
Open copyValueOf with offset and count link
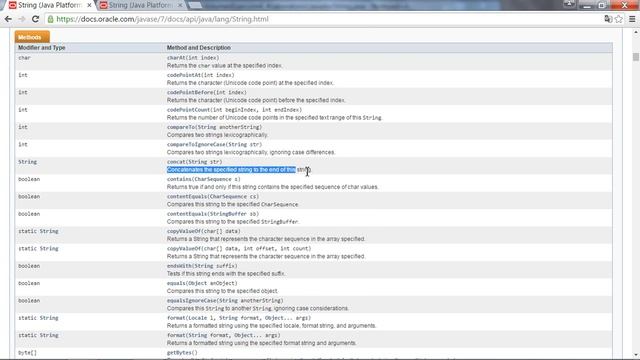click(x=239, y=249)
